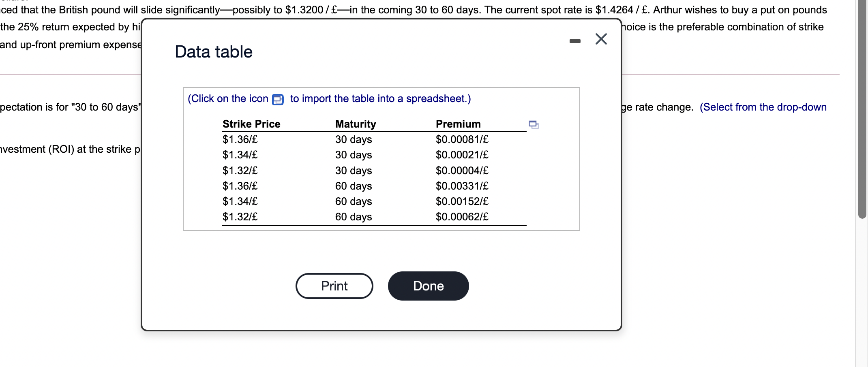Screen dimensions: 868x367
Task: Click the Maturity column header
Action: 356,124
